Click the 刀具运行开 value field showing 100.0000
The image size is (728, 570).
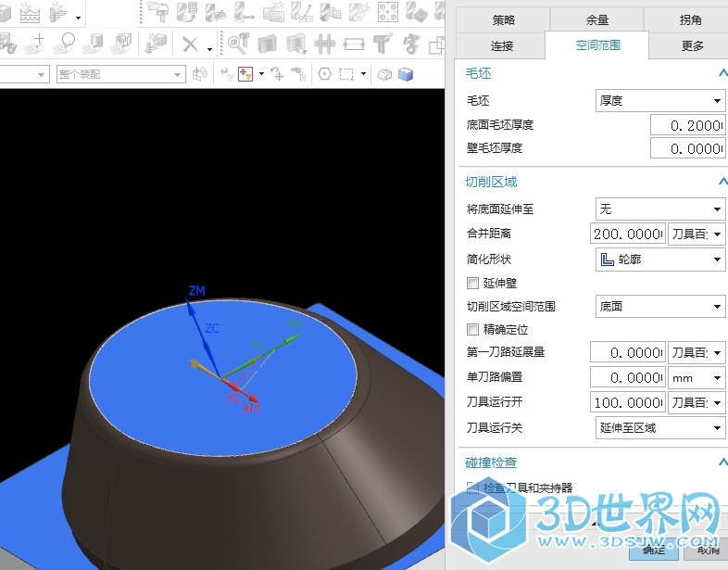628,402
